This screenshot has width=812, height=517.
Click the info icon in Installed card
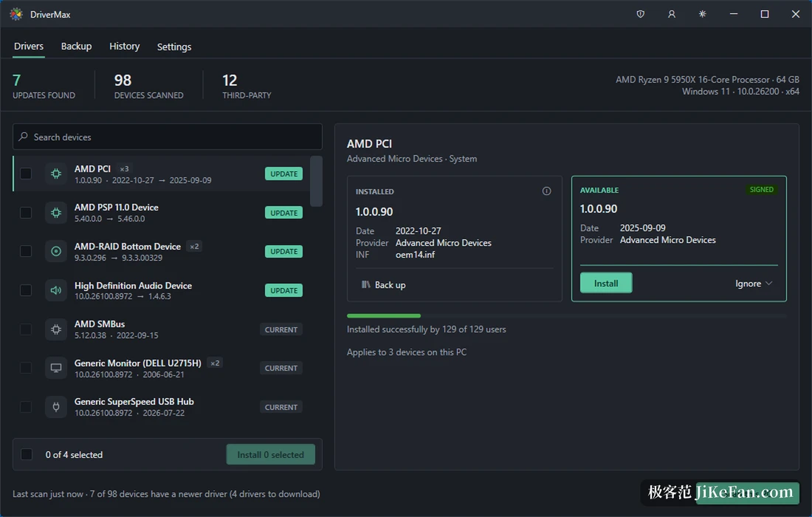tap(546, 191)
